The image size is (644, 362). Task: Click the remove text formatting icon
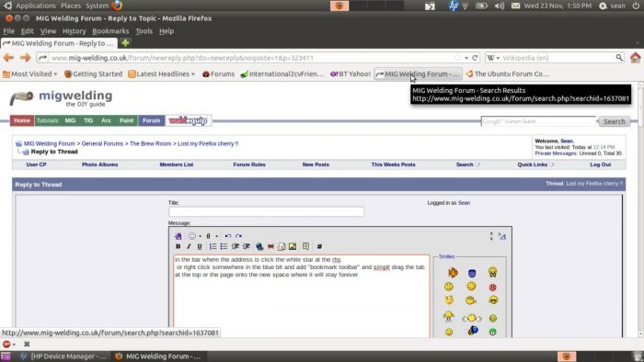(x=178, y=236)
